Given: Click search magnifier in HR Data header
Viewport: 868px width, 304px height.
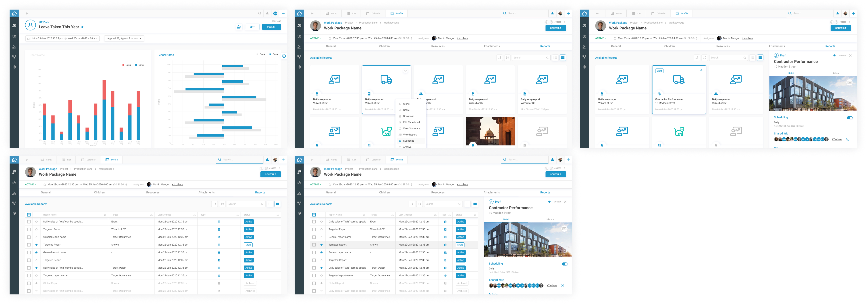Looking at the screenshot, I should [x=259, y=14].
